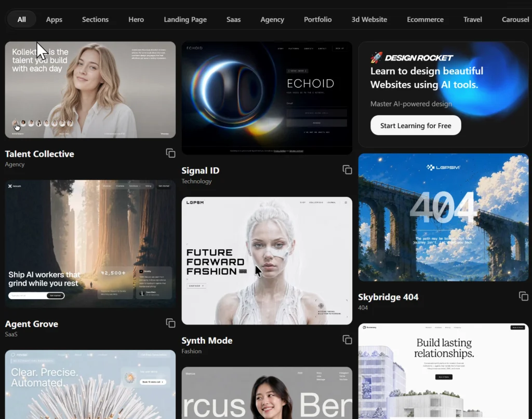Filter by Saas category
Image resolution: width=532 pixels, height=419 pixels.
pyautogui.click(x=233, y=19)
